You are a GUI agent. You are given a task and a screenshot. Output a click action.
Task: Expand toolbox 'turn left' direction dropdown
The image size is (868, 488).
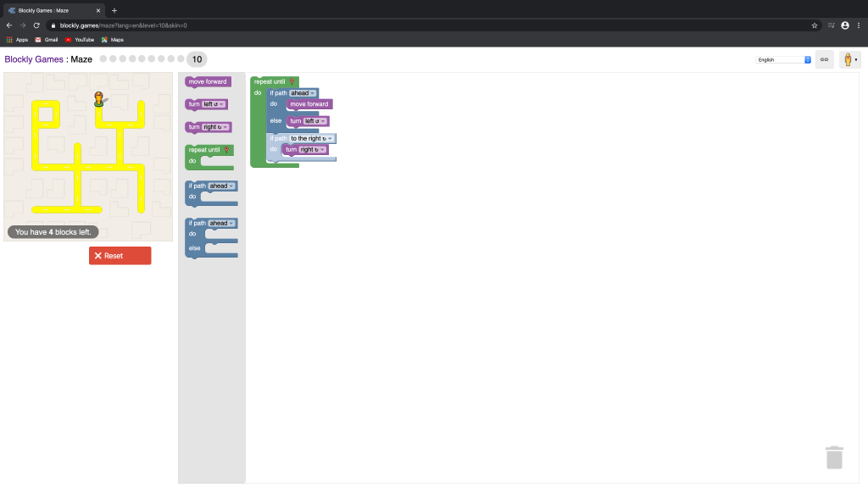(x=213, y=104)
